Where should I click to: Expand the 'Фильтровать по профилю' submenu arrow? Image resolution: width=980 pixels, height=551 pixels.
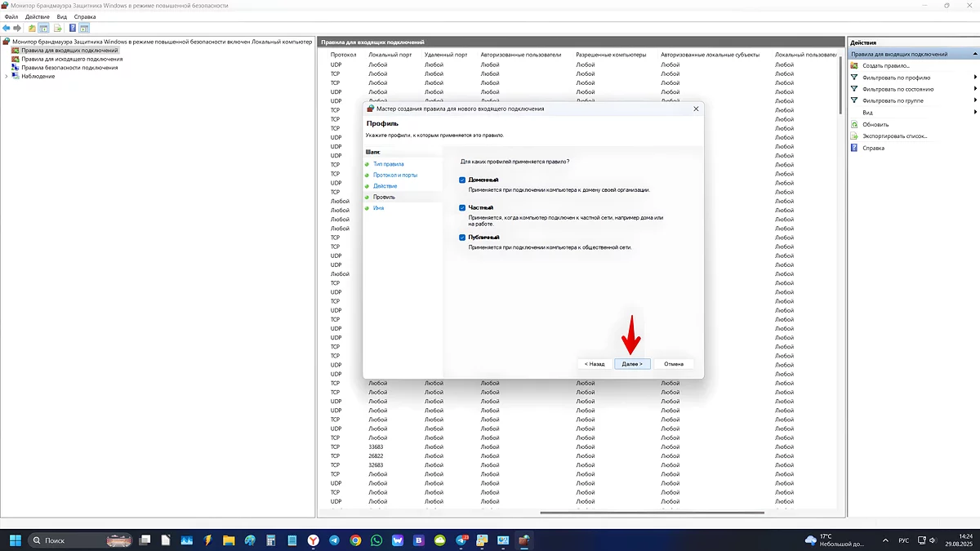tap(975, 78)
